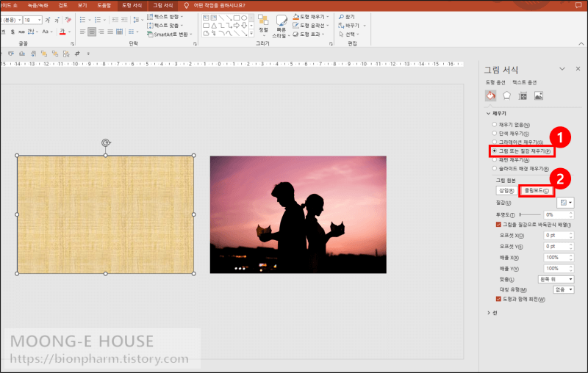Screen dimensions: 588x373
Task: Click the decrease indent icon
Action: [115, 20]
